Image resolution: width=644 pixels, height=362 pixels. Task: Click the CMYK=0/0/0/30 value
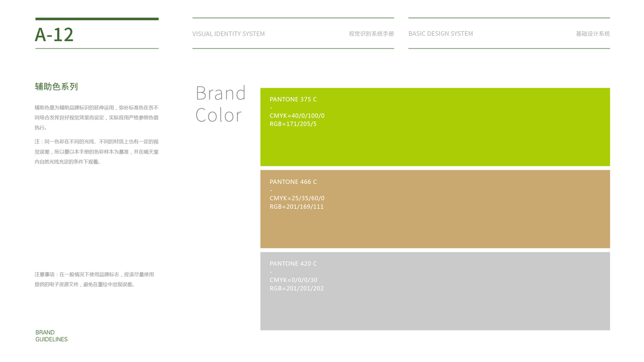pos(294,280)
